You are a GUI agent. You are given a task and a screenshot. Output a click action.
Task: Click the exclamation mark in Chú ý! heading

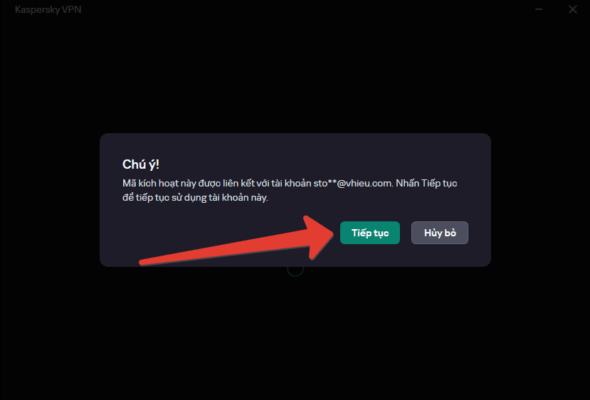157,164
